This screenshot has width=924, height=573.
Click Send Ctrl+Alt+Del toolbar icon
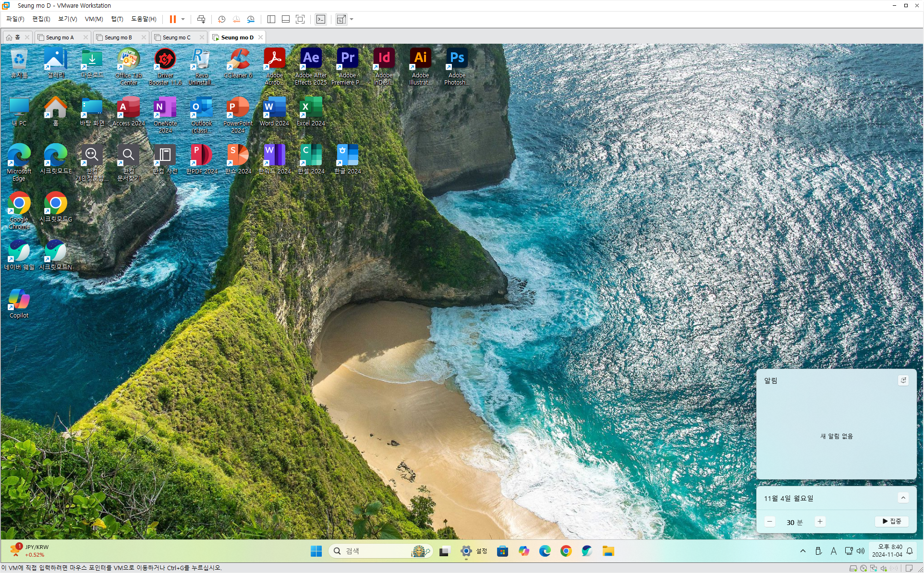point(201,19)
